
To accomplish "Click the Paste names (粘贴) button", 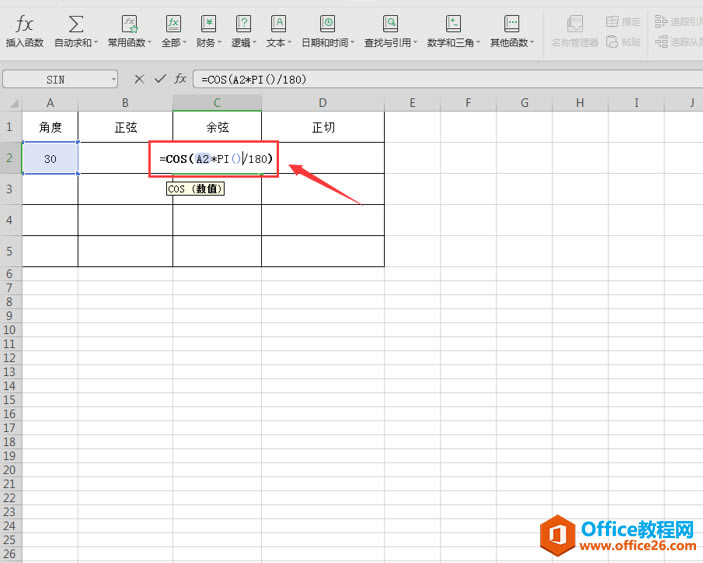I will (x=623, y=42).
